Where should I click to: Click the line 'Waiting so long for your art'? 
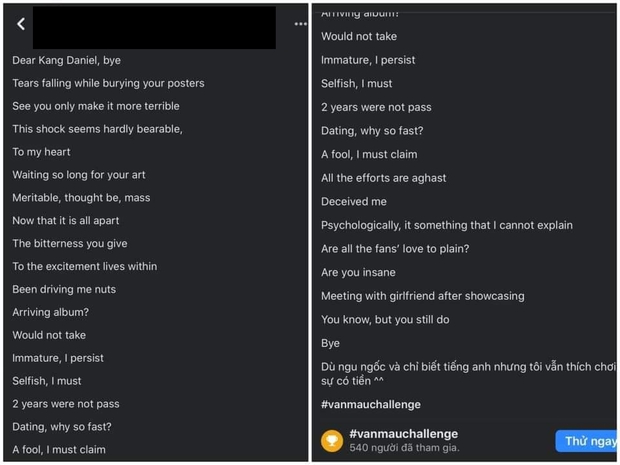pos(79,175)
